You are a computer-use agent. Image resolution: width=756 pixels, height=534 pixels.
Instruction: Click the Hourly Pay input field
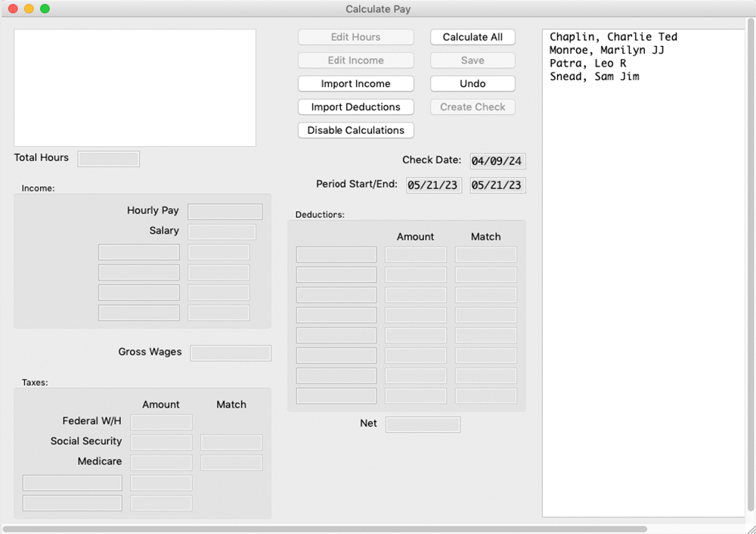[x=225, y=211]
